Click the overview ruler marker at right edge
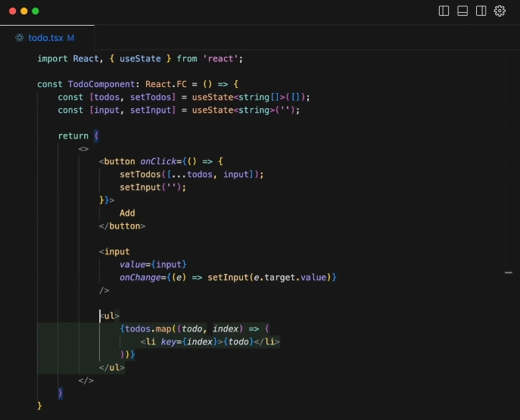 [509, 271]
